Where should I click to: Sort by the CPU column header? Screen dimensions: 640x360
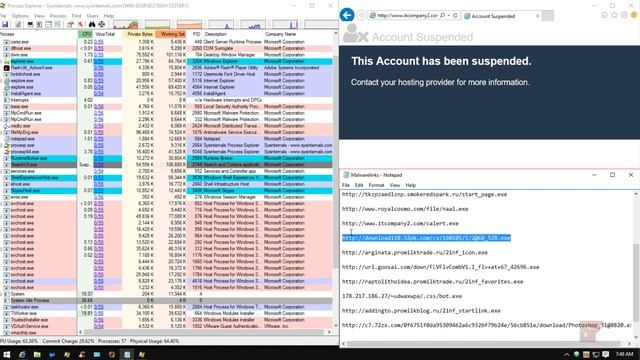[x=86, y=34]
